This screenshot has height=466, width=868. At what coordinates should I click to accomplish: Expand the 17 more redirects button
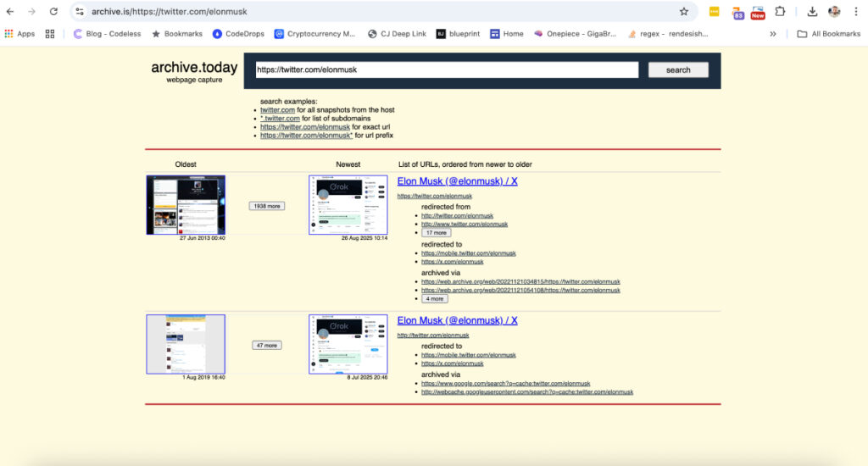(x=437, y=233)
